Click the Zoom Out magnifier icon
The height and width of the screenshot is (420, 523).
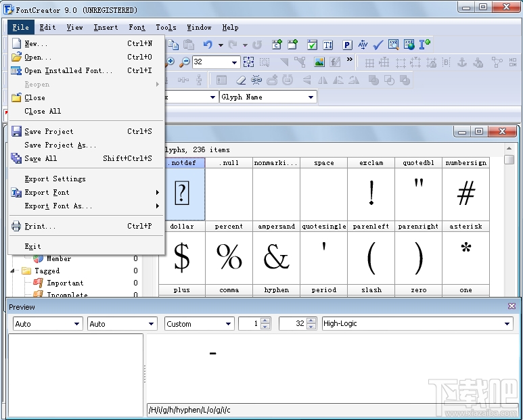(185, 62)
